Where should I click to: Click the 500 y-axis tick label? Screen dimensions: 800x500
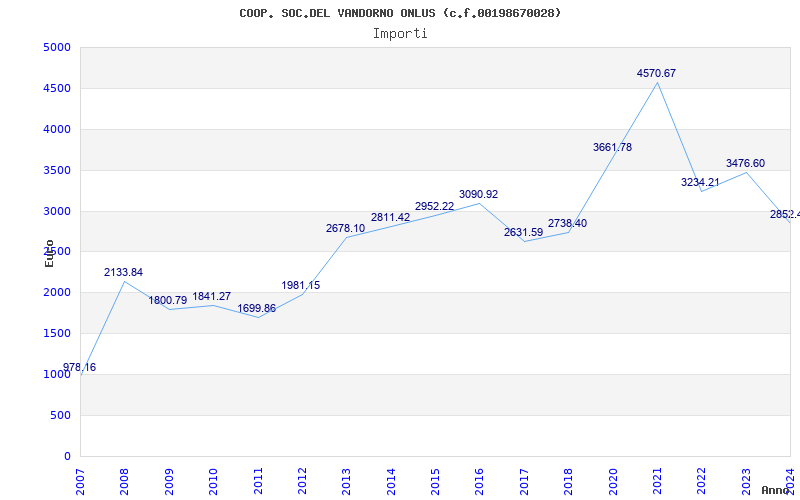60,416
